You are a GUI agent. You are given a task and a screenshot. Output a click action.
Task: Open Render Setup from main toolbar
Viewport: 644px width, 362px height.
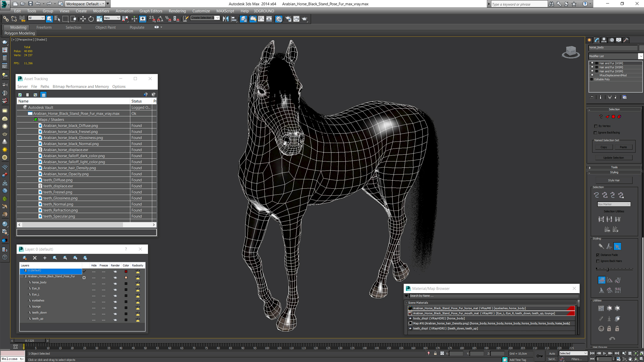point(288,19)
